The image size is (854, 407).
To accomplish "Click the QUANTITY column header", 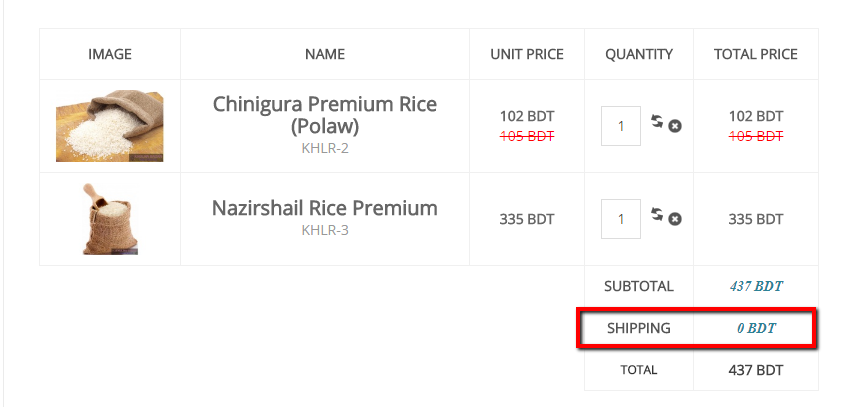I will pyautogui.click(x=639, y=54).
